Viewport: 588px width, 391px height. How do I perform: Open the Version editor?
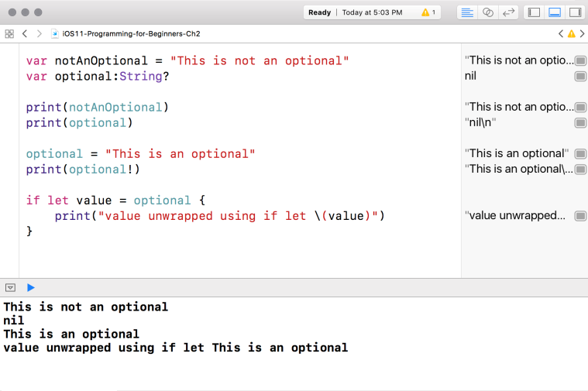point(508,12)
